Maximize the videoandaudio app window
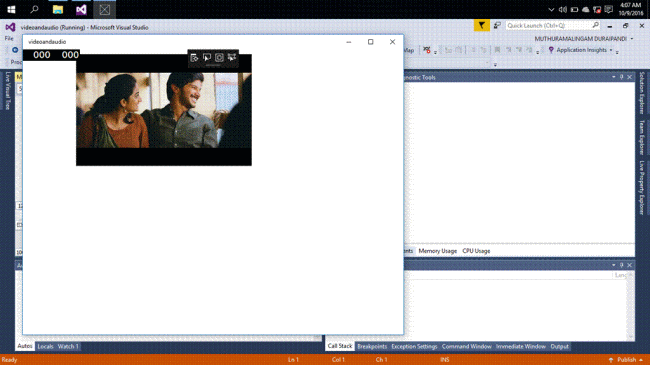 pos(371,41)
